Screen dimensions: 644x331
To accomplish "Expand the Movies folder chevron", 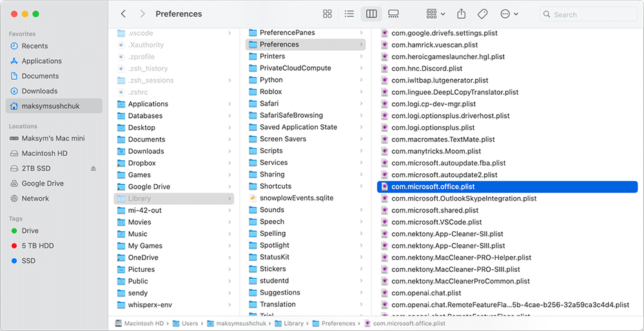I will [229, 222].
